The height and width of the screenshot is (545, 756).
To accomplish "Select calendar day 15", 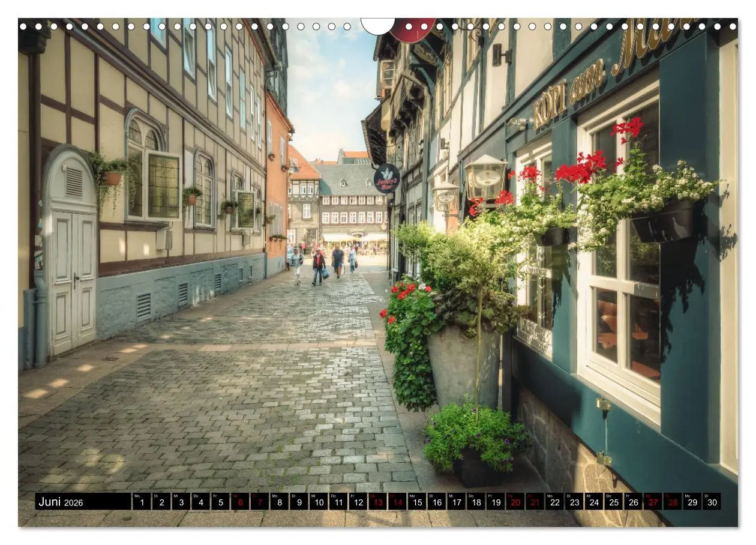I will 417,502.
